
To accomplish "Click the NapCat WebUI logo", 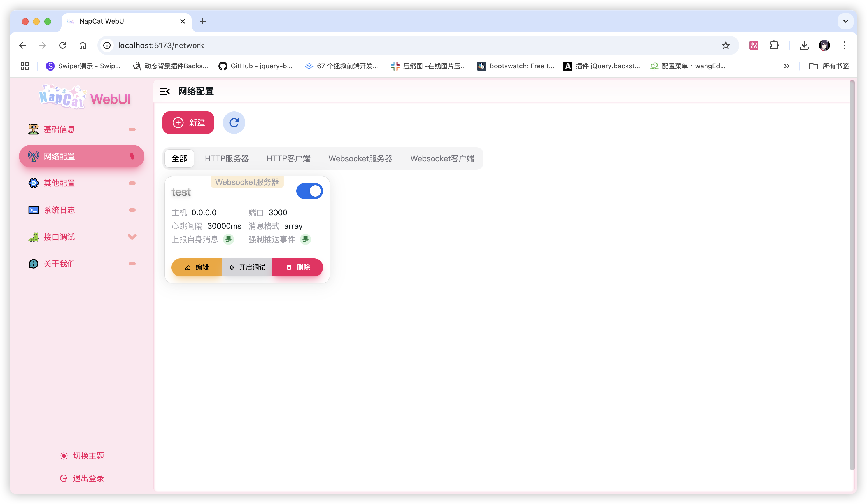I will 85,97.
